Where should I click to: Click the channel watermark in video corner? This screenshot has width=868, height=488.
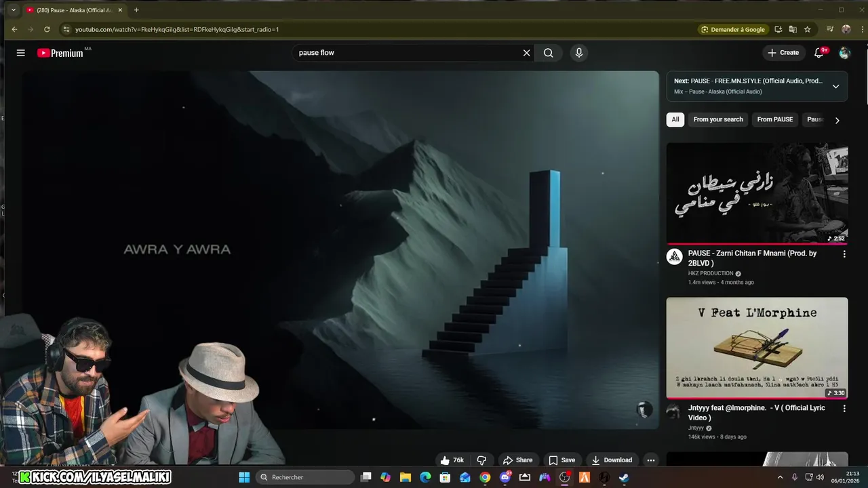[x=644, y=409]
